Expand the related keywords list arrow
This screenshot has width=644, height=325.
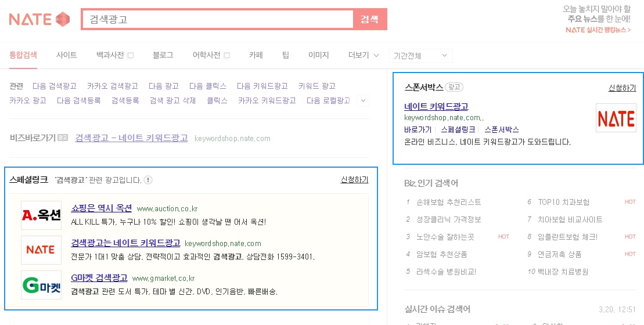(363, 100)
